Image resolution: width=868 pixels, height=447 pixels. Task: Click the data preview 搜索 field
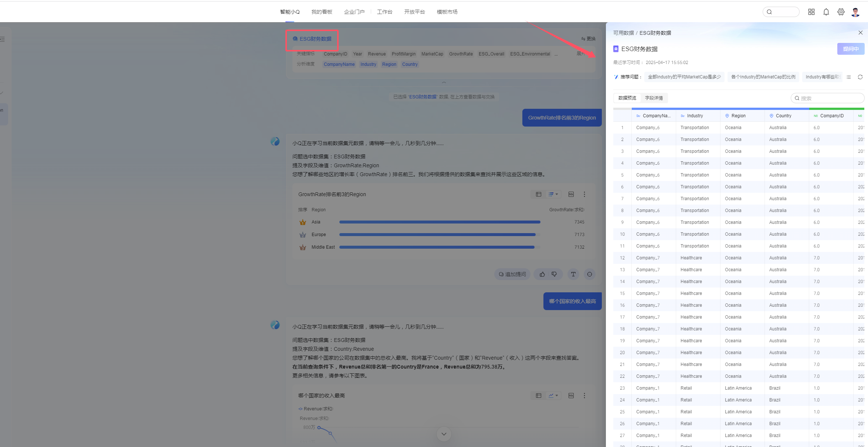[x=827, y=98]
